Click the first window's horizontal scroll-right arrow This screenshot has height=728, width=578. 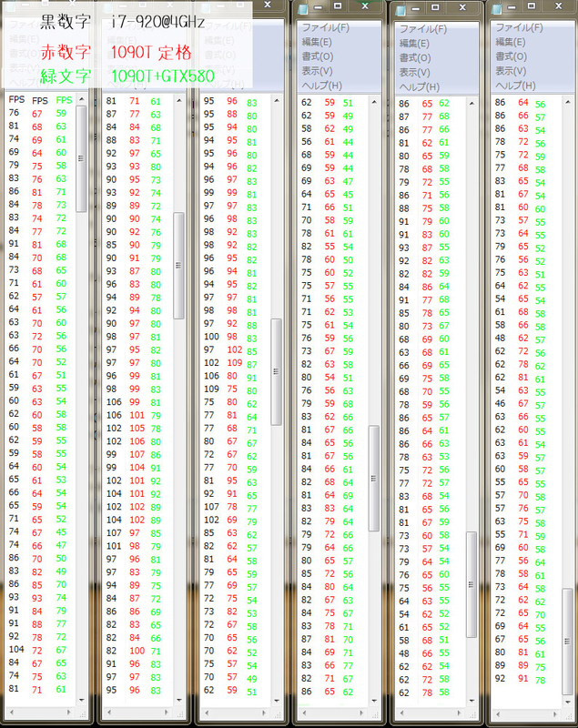point(69,712)
